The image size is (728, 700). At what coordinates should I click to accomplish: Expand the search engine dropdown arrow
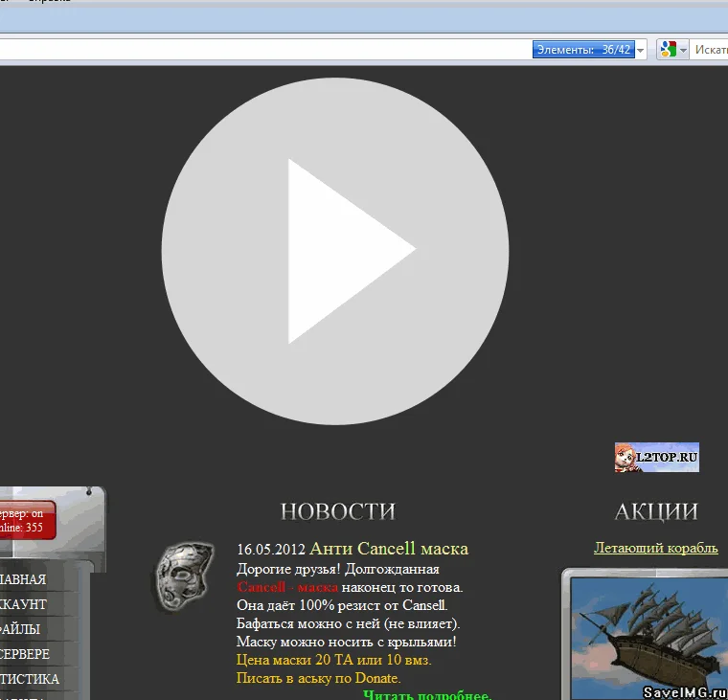pos(683,50)
